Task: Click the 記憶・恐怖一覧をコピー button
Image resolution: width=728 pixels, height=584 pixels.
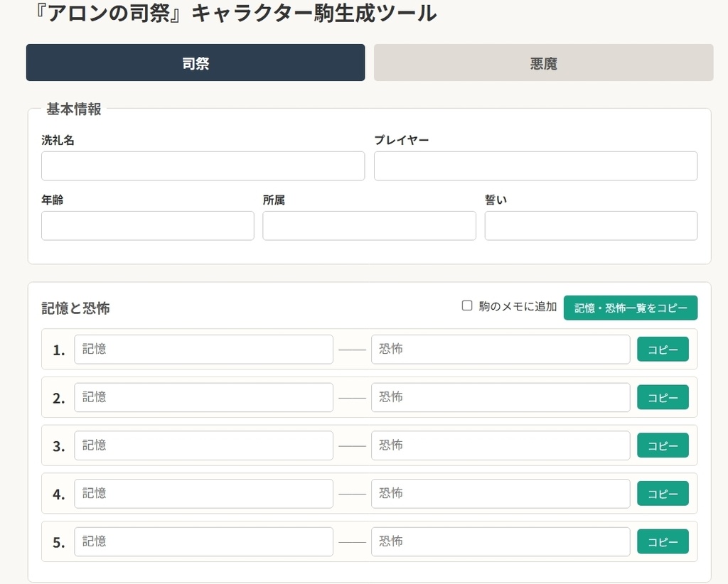Action: click(631, 308)
